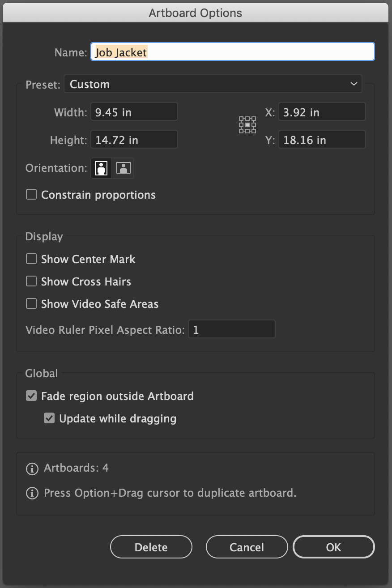Click the Cancel button

(247, 547)
